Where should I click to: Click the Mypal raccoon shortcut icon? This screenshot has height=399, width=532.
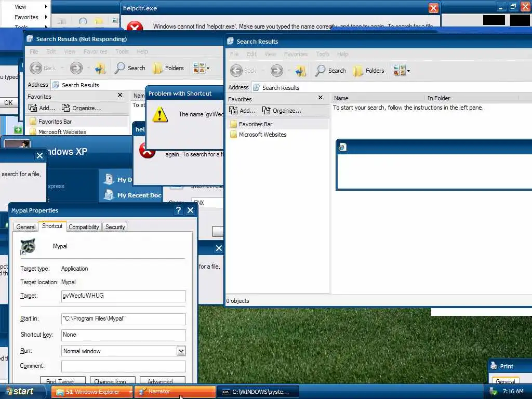(x=28, y=246)
